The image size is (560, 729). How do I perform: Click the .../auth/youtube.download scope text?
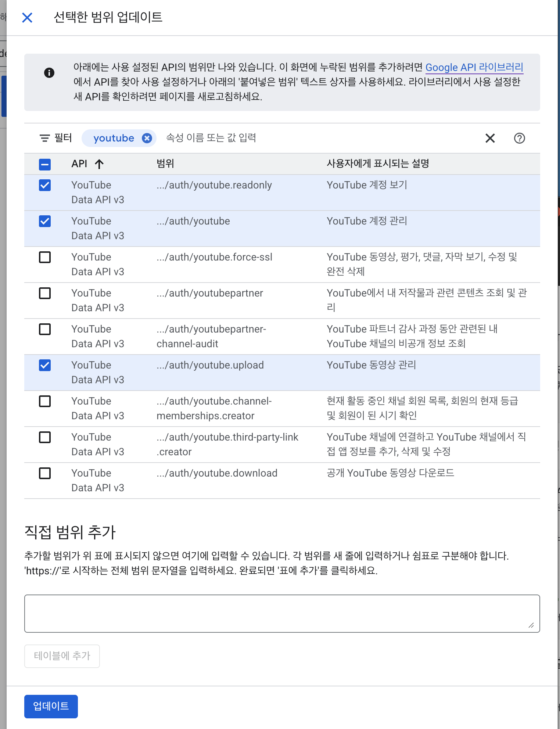pos(217,473)
